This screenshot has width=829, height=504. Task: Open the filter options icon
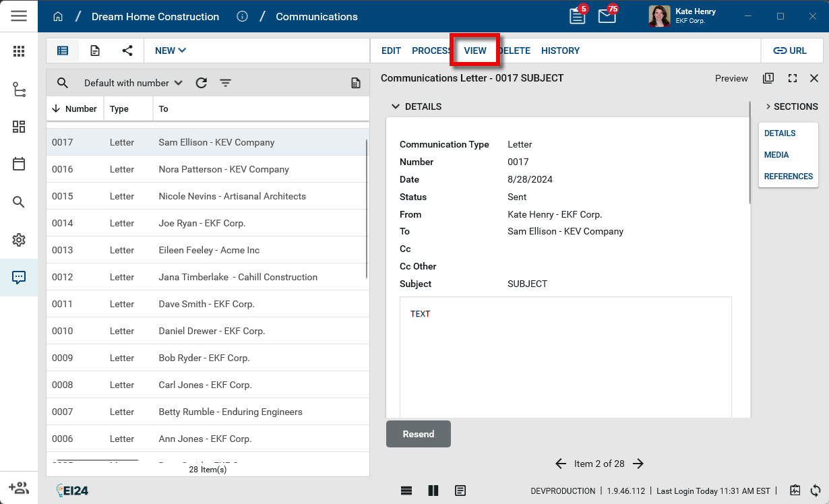tap(225, 83)
